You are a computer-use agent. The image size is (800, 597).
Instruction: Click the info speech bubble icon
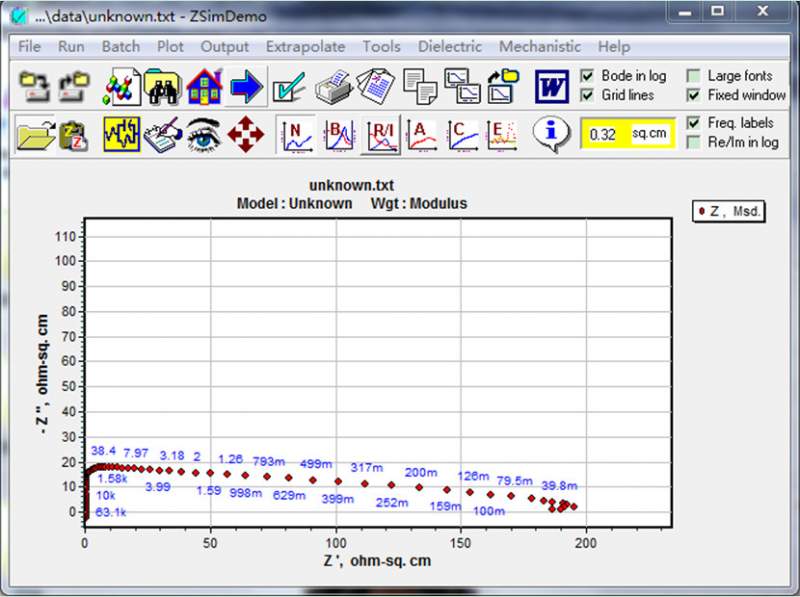551,134
